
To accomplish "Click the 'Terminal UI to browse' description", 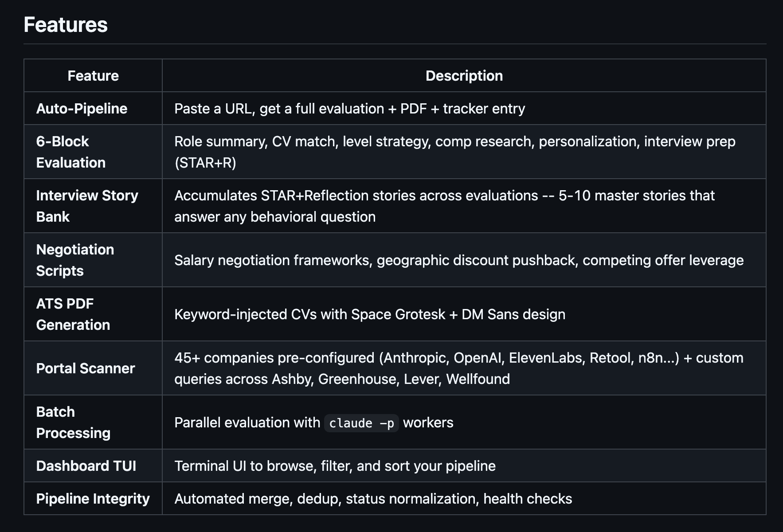I will [x=335, y=466].
